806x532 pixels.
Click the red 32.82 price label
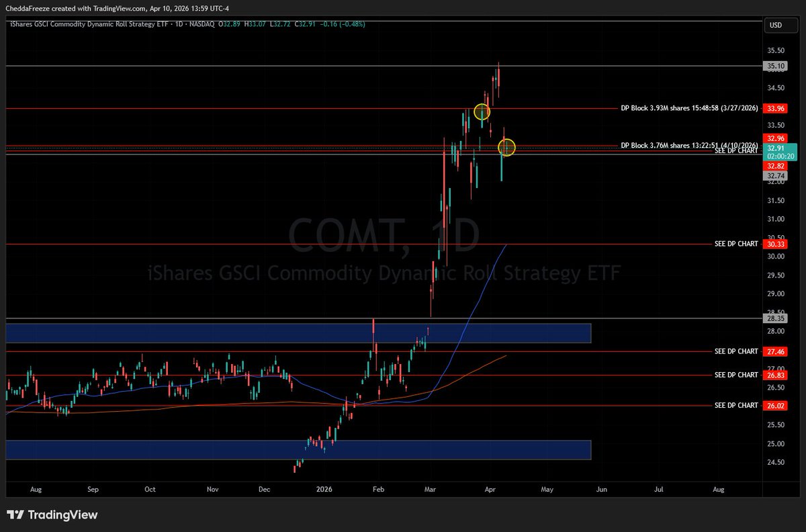[x=776, y=165]
